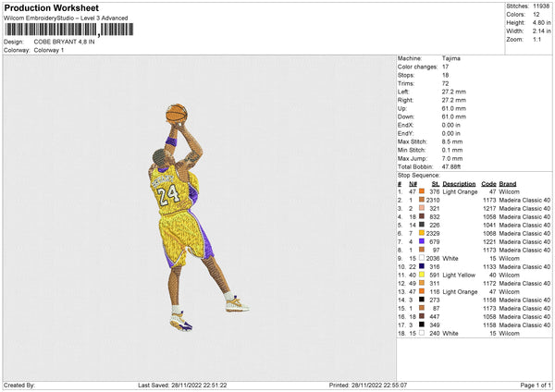Viewport: 555px width, 392px height.
Task: Select the purple color swatch in stop 7
Action: point(422,241)
